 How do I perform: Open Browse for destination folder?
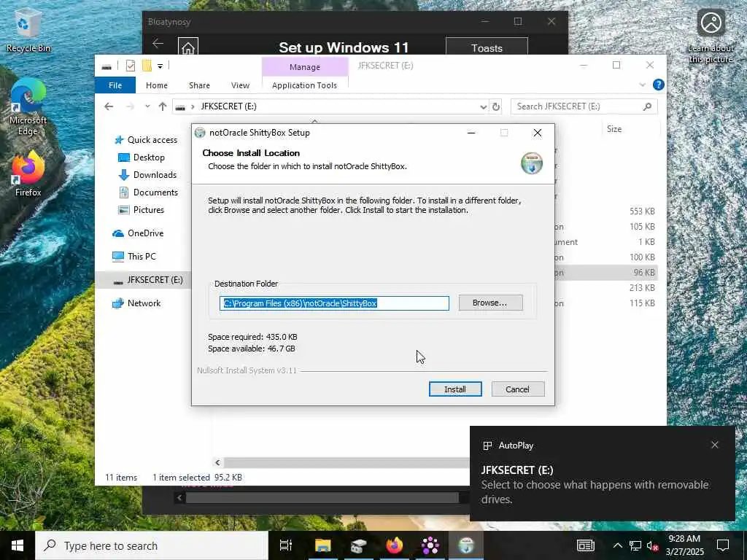pyautogui.click(x=490, y=303)
